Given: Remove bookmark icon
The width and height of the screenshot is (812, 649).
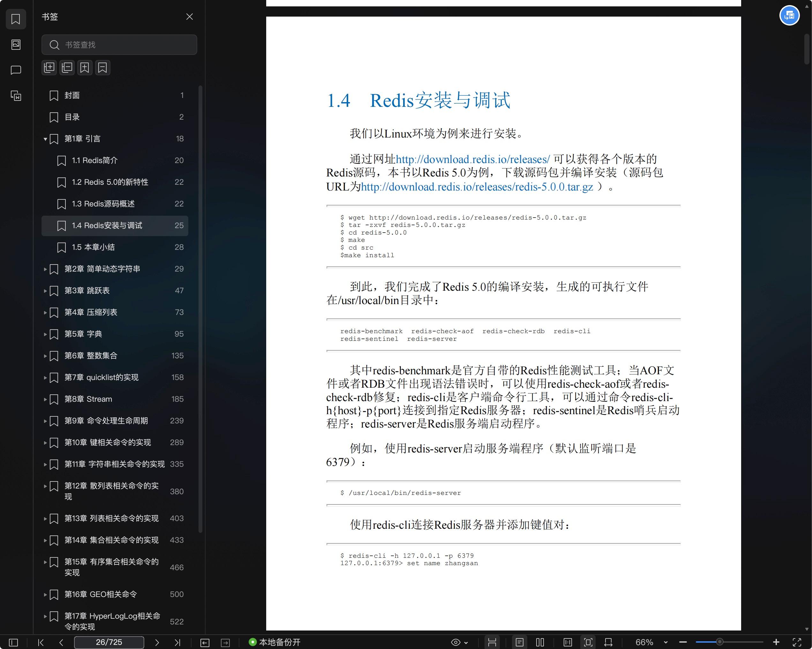Looking at the screenshot, I should tap(102, 68).
